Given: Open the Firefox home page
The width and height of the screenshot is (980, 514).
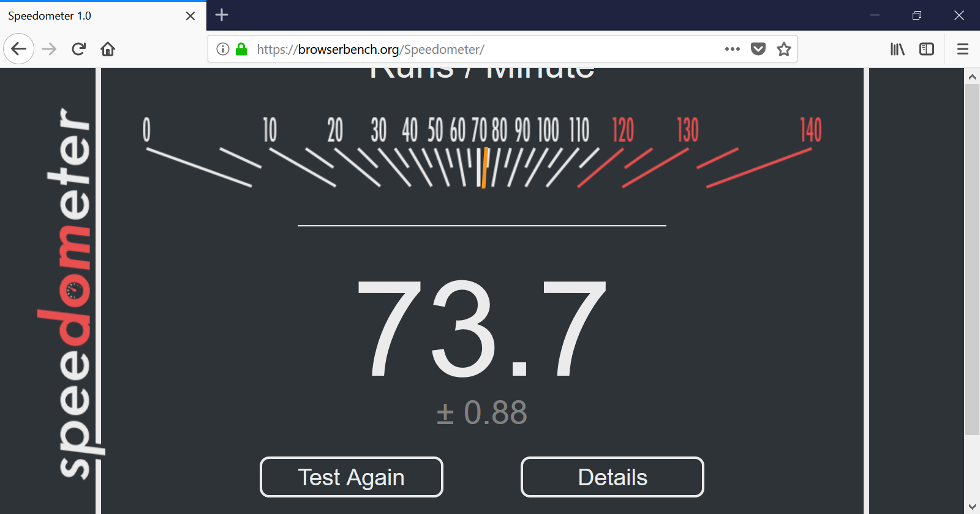Looking at the screenshot, I should (x=108, y=49).
